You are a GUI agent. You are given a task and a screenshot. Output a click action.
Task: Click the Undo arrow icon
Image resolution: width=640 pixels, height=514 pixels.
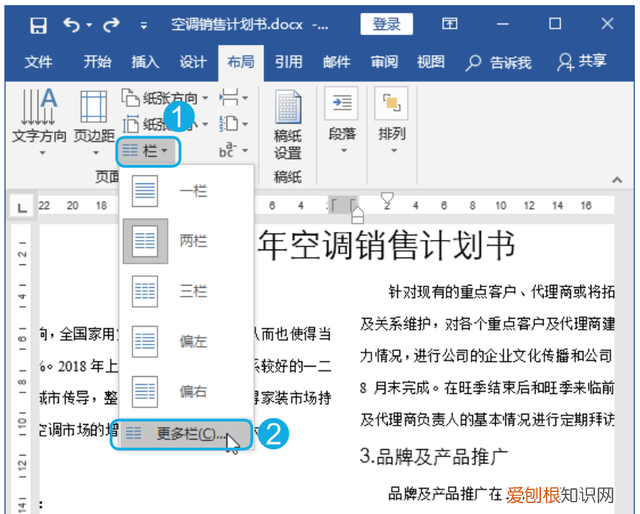point(71,25)
